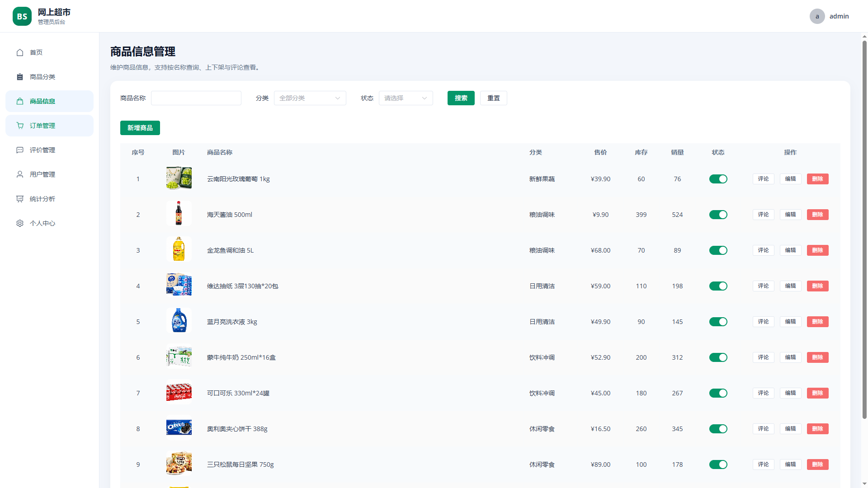
Task: Click 编辑 for 海天酱油 500ml
Action: (791, 215)
